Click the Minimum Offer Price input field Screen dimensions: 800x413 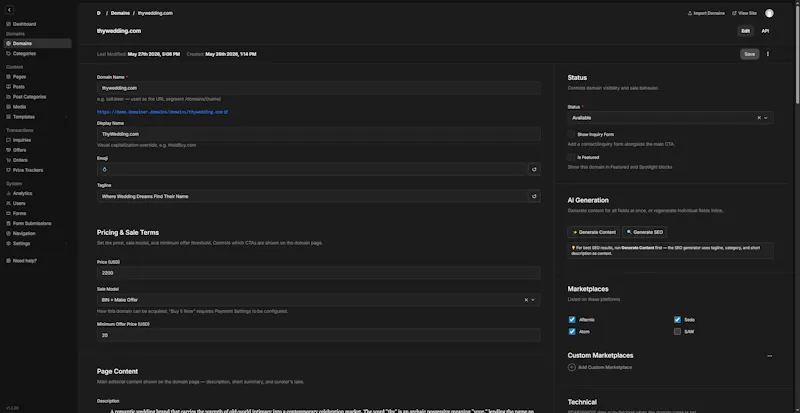318,335
